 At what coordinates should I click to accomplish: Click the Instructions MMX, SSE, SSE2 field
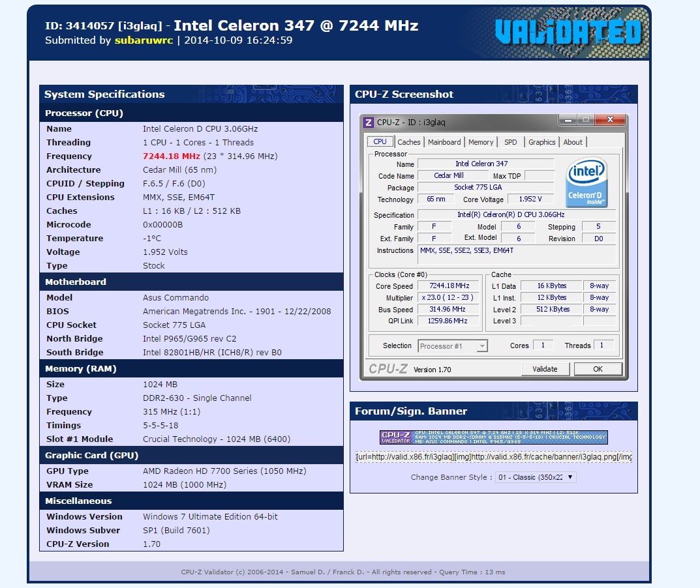pos(517,255)
